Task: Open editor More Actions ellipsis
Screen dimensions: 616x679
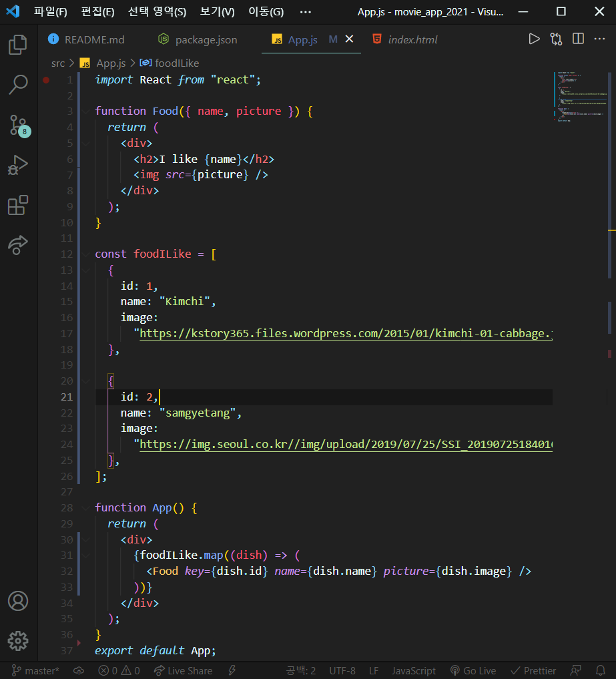Action: coord(599,39)
